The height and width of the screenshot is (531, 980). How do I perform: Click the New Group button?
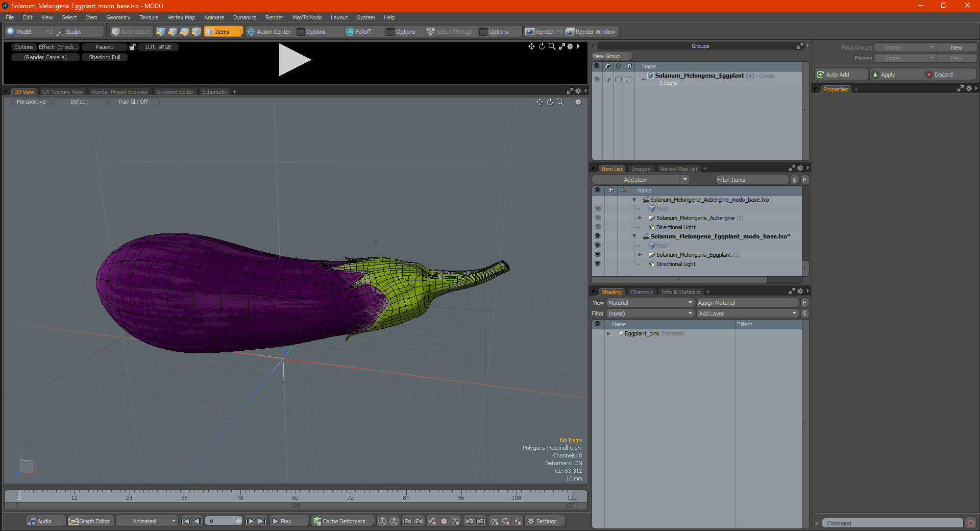pos(611,56)
